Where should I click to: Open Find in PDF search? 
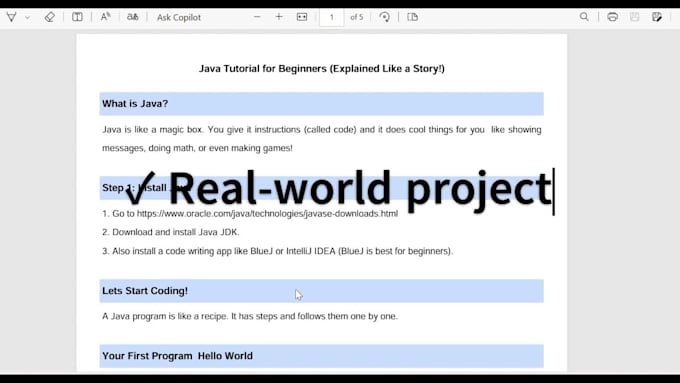point(584,17)
